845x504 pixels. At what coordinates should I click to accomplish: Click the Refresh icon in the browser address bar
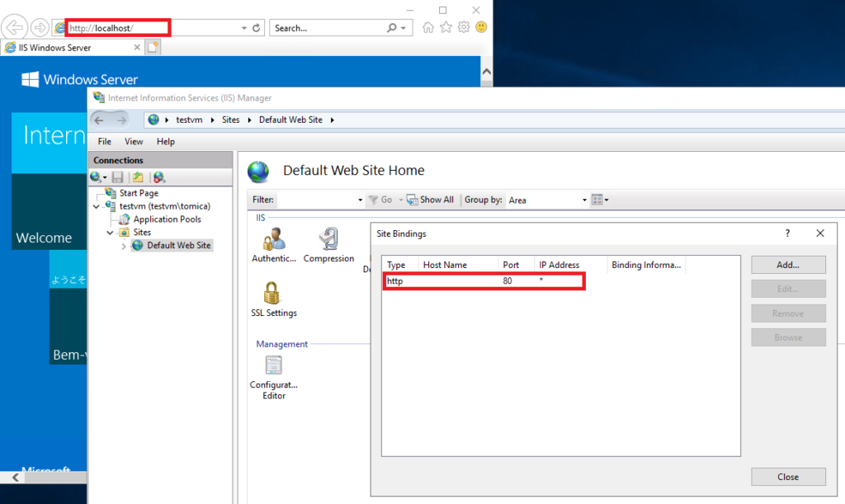click(255, 26)
